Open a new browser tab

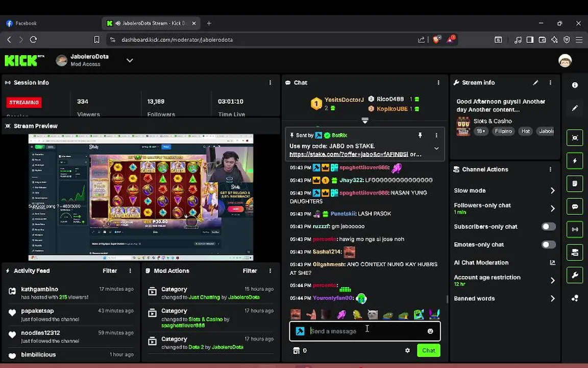pos(209,24)
